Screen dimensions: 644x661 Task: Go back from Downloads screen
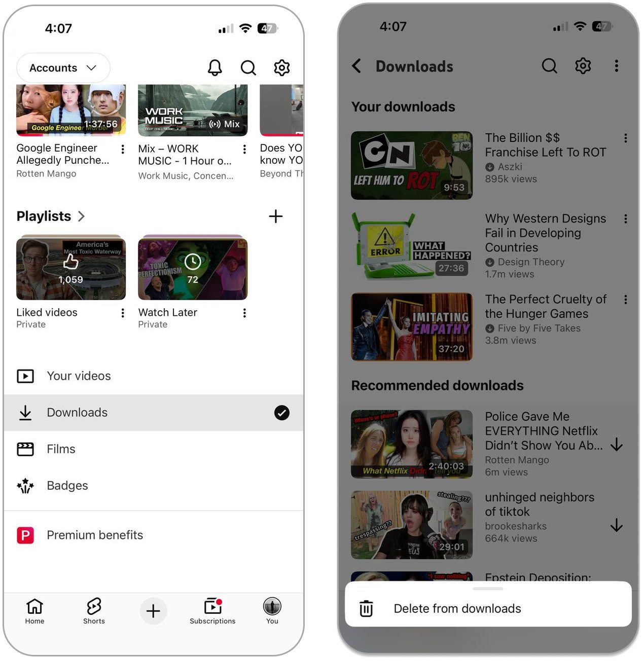point(356,65)
